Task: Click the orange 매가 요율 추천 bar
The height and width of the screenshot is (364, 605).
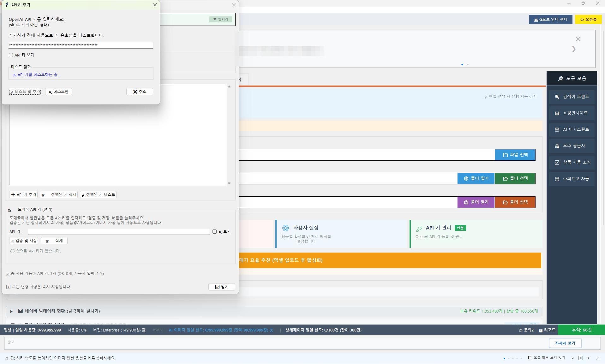Action: point(390,260)
